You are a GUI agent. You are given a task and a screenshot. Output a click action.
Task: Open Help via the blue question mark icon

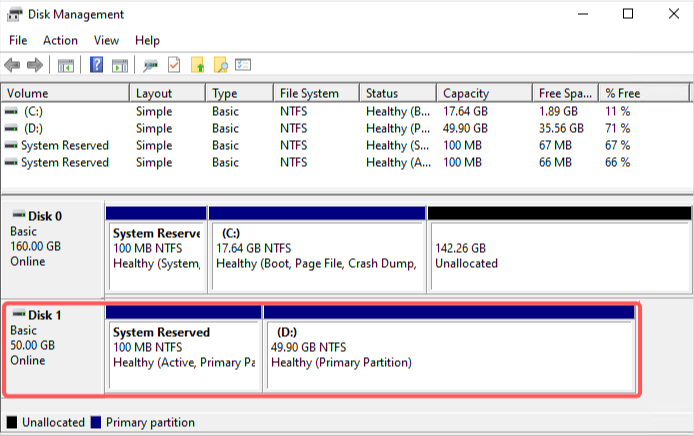[x=96, y=65]
